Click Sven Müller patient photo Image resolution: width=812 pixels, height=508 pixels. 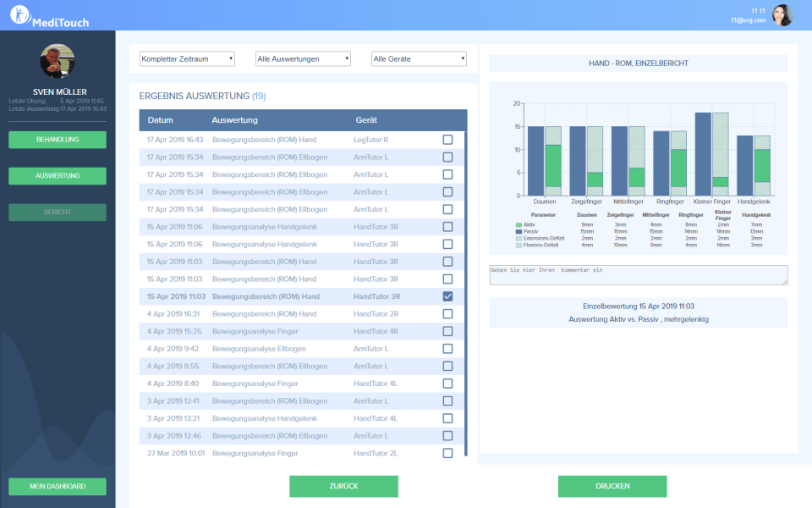[58, 62]
